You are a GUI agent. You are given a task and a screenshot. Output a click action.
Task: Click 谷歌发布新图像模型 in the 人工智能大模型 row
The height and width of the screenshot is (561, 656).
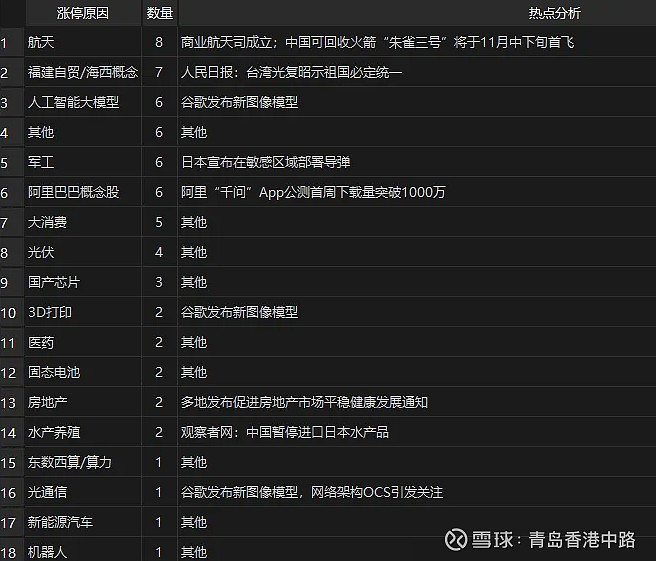[x=240, y=102]
